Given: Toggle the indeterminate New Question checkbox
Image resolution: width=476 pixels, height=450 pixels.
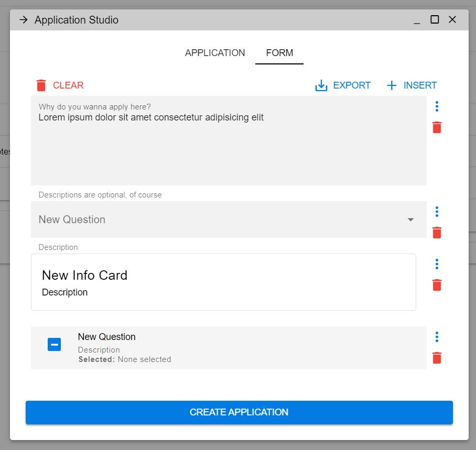Looking at the screenshot, I should click(55, 344).
